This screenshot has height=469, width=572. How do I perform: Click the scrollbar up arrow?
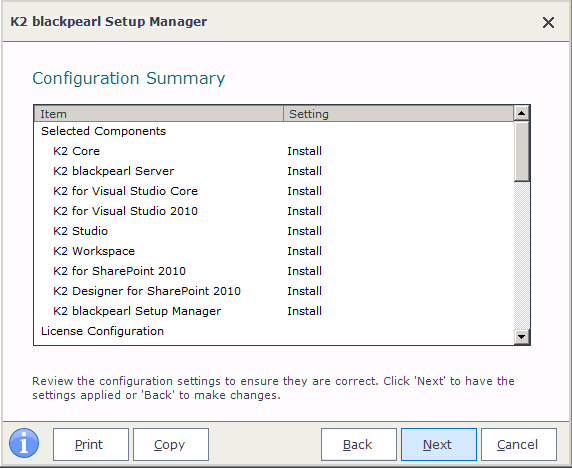522,114
